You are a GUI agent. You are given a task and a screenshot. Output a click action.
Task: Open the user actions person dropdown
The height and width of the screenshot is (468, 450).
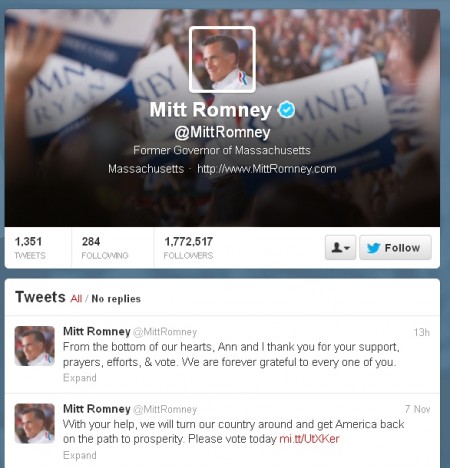tap(340, 248)
